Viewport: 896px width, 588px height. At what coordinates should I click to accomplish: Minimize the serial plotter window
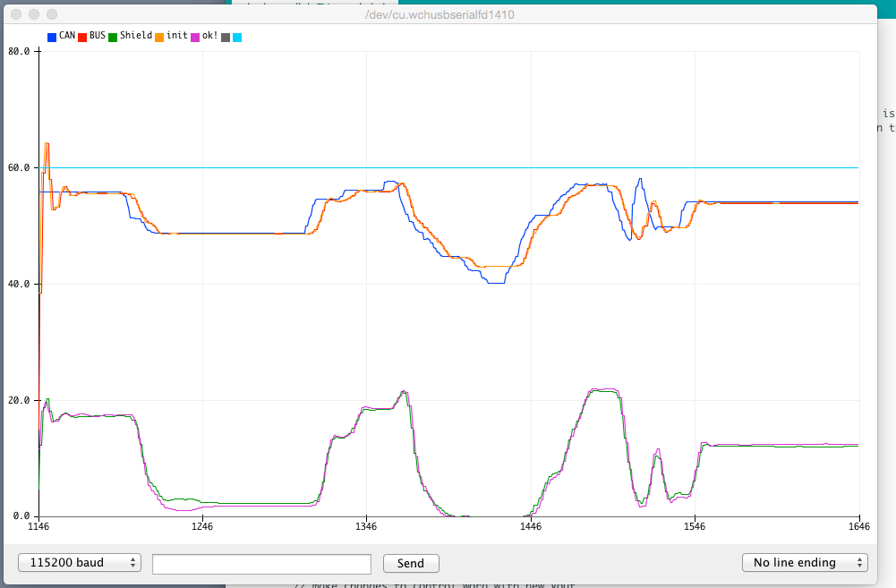tap(34, 15)
